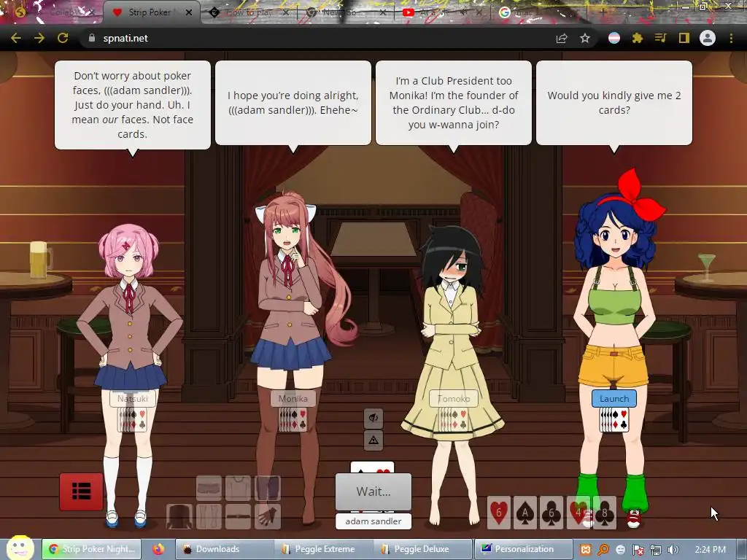The width and height of the screenshot is (747, 560).
Task: Click Natsuki's card hand
Action: pos(133,420)
